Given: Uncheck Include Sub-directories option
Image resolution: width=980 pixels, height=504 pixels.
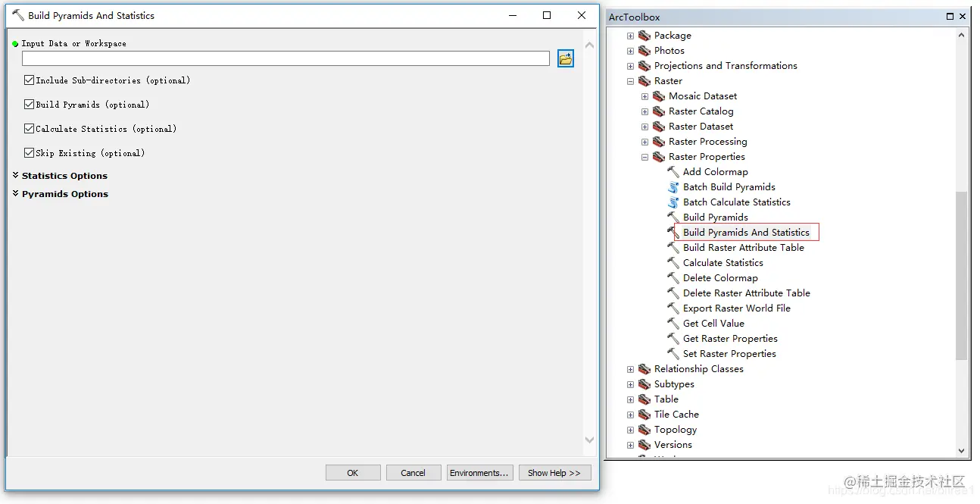Looking at the screenshot, I should (x=29, y=80).
